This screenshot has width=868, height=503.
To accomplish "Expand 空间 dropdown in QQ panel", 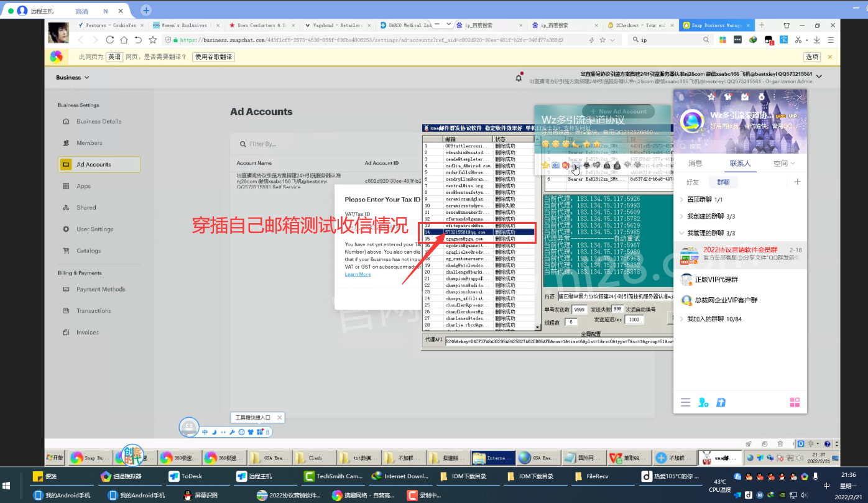I will [x=784, y=164].
